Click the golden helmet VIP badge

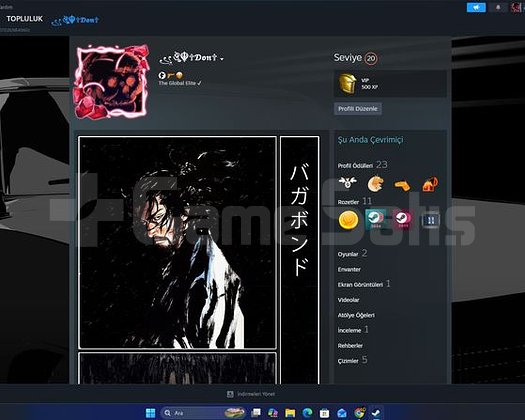point(347,84)
